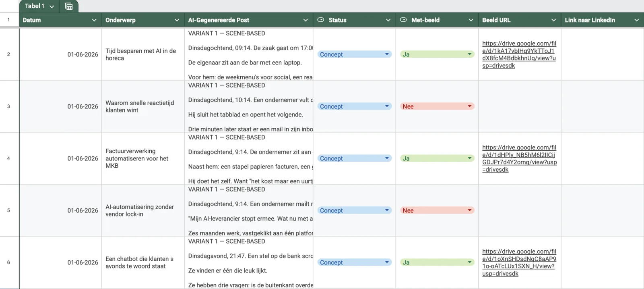This screenshot has width=644, height=289.
Task: Select post cell 'Hij sluit het tabblad'
Action: (249, 106)
